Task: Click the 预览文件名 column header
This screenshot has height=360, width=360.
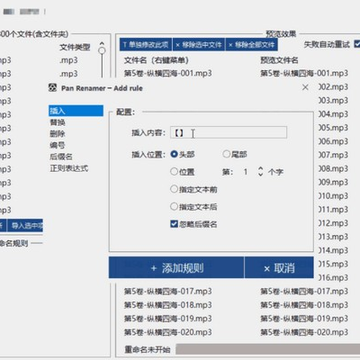Action: click(x=279, y=60)
